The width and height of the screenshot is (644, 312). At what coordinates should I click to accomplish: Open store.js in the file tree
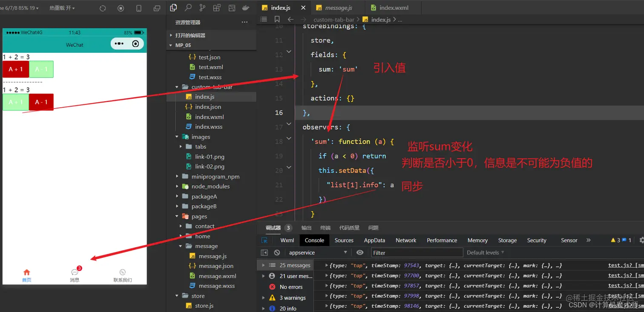[x=204, y=306]
